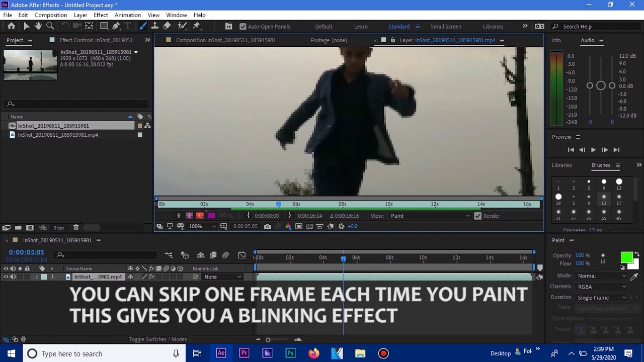Select the Pen tool

(116, 26)
